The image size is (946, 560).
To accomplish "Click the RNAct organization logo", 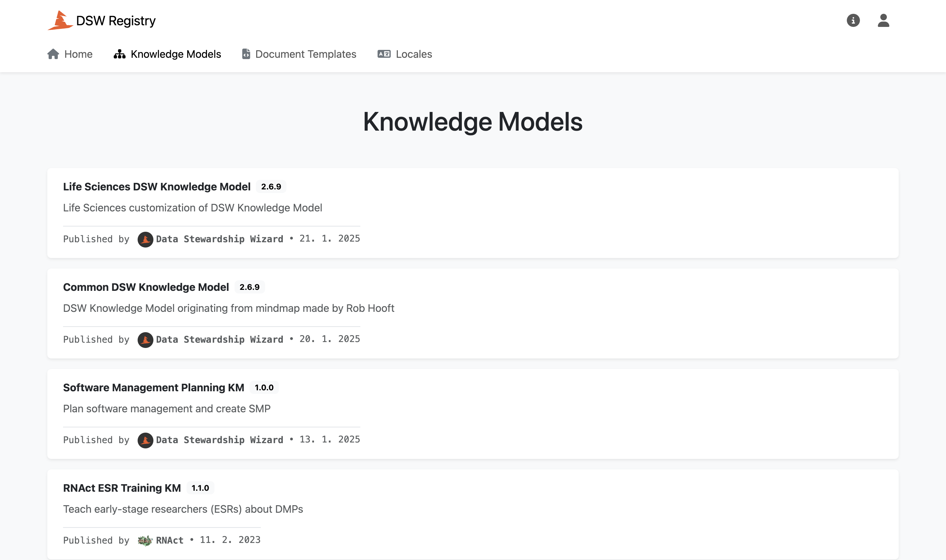I will (145, 540).
